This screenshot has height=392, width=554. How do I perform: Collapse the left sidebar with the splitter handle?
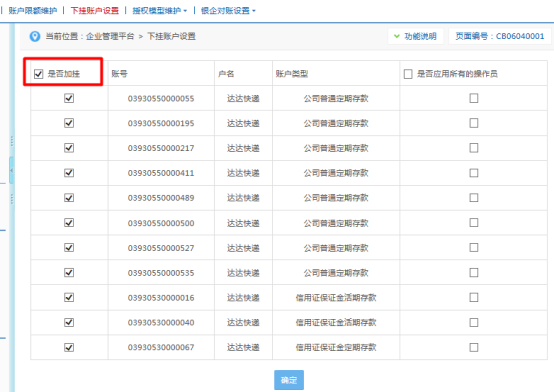[x=11, y=170]
